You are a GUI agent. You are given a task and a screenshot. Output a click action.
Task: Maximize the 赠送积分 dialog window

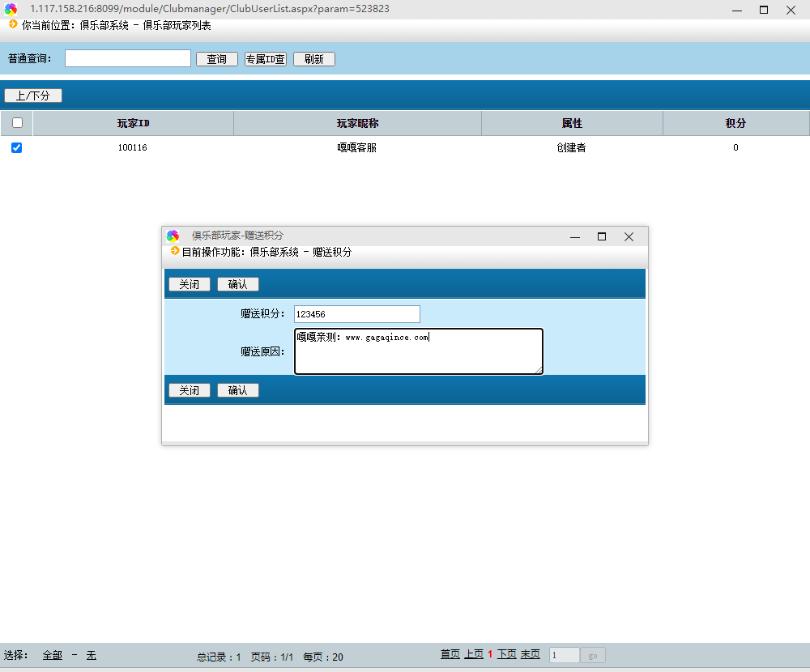(x=601, y=236)
